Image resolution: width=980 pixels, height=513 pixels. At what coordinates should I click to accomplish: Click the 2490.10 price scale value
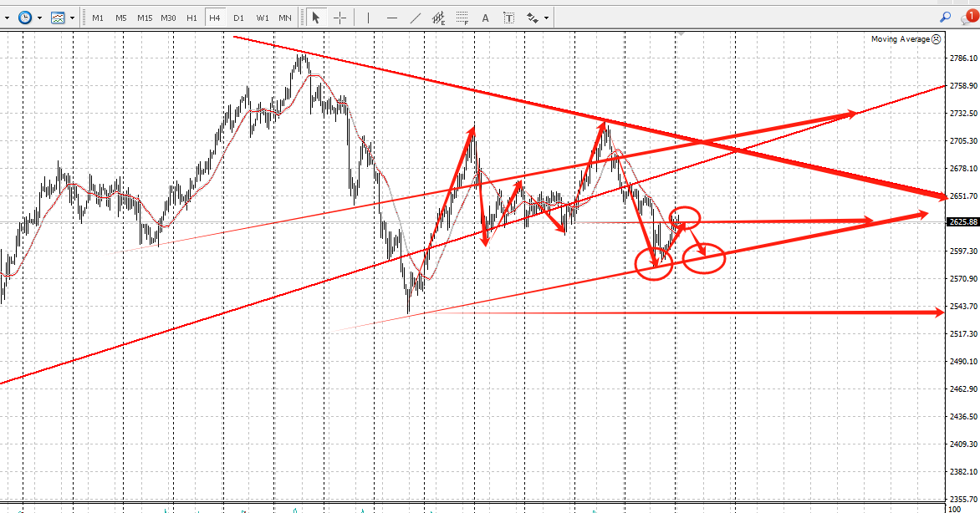963,361
